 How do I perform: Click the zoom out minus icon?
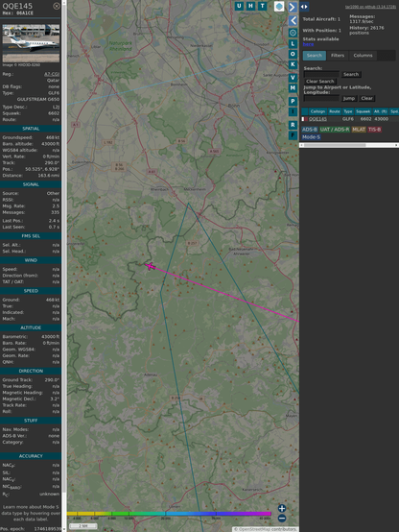(x=282, y=519)
